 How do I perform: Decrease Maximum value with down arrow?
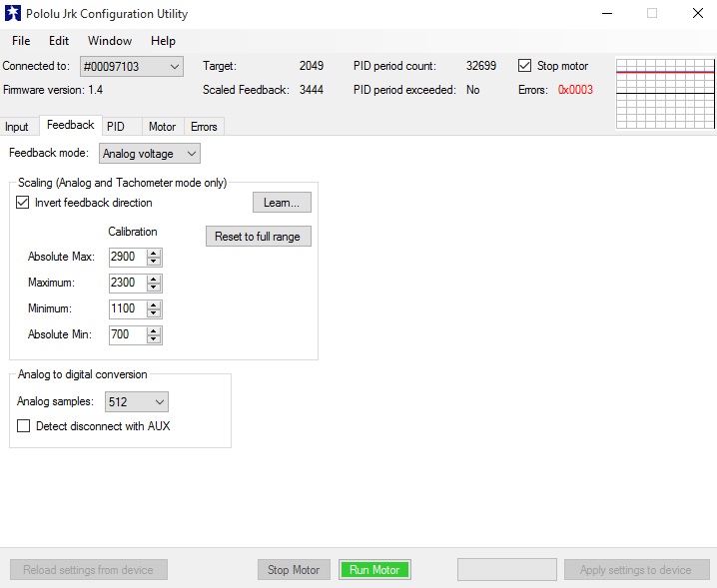coord(154,288)
